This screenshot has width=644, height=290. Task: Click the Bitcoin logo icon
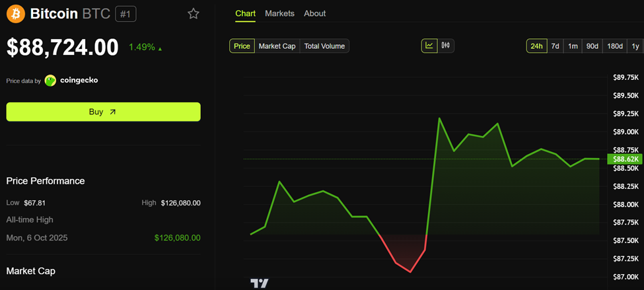click(x=16, y=14)
